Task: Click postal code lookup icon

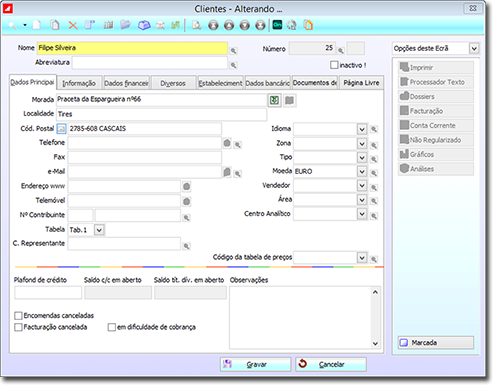Action: [x=61, y=129]
